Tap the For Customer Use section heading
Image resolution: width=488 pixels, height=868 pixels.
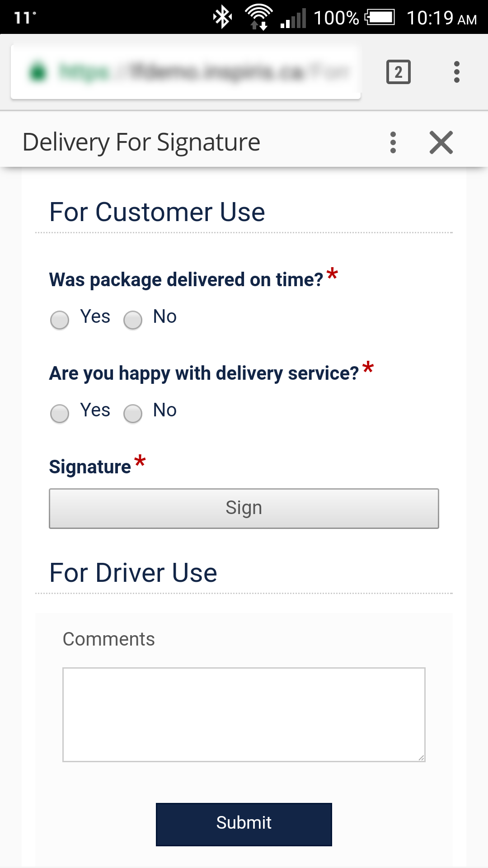157,212
